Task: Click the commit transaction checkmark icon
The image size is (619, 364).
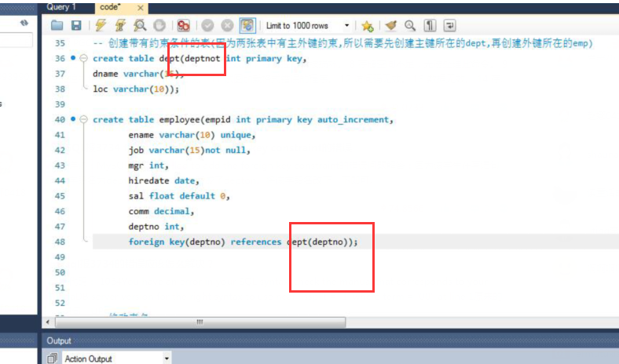Action: pos(207,26)
